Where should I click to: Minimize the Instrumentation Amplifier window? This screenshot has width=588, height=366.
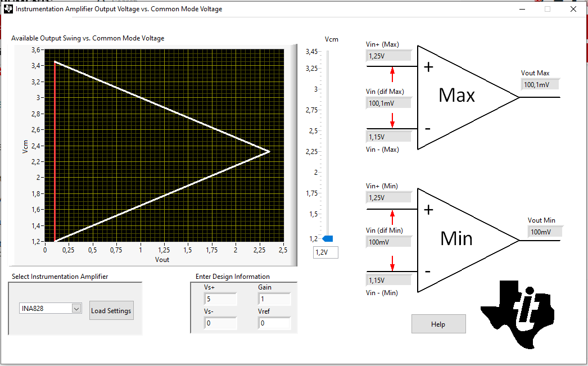(522, 9)
